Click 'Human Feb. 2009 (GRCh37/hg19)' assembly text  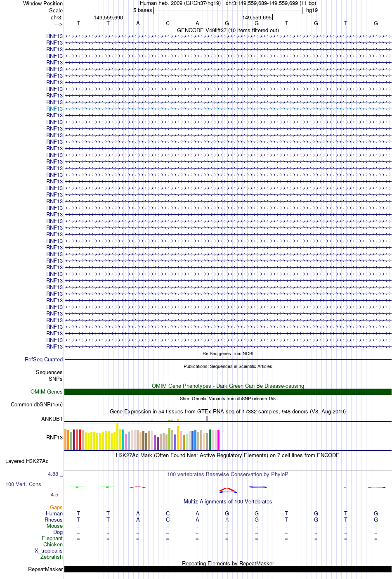180,3
